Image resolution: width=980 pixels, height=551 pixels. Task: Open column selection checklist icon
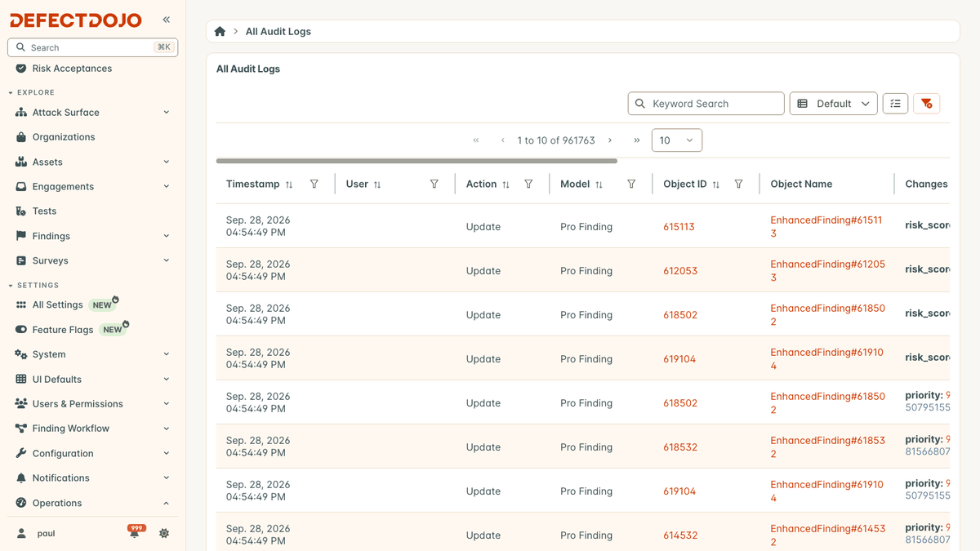click(895, 104)
